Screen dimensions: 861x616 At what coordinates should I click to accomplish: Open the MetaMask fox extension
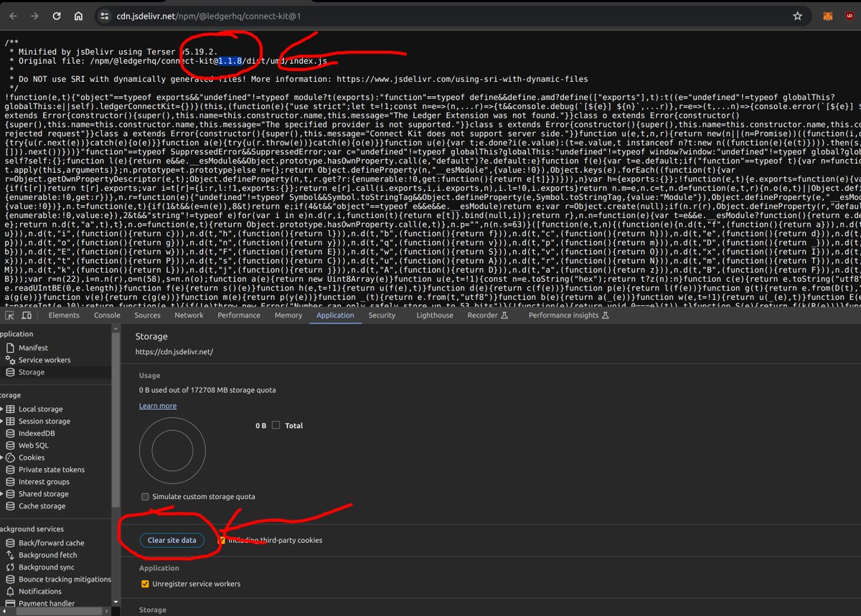pyautogui.click(x=829, y=16)
